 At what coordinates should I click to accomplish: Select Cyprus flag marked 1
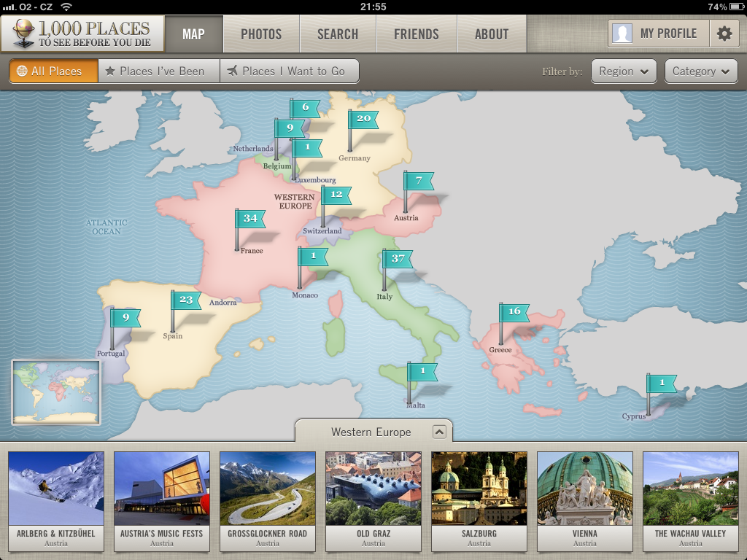coord(661,383)
